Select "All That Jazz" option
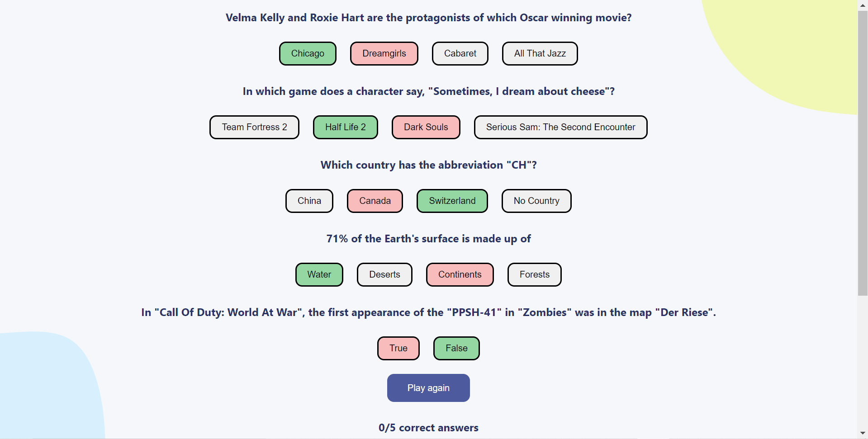 [x=540, y=53]
